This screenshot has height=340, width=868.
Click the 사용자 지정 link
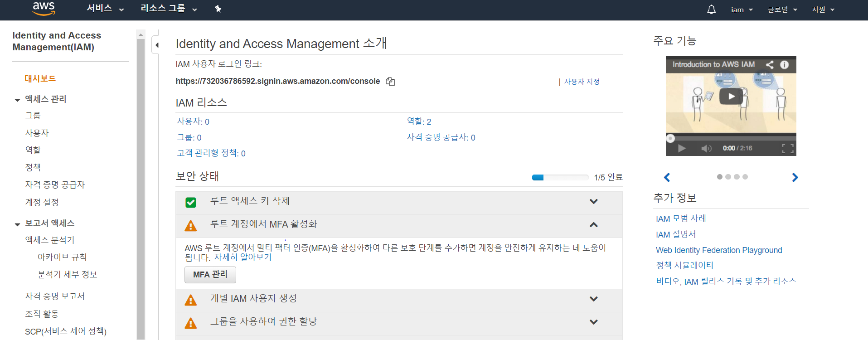(x=582, y=82)
